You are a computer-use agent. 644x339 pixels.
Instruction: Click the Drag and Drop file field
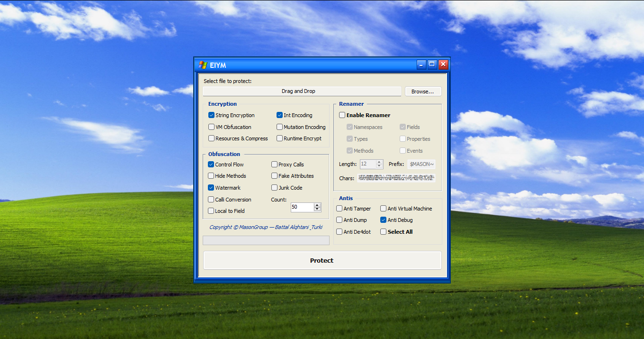click(x=302, y=91)
